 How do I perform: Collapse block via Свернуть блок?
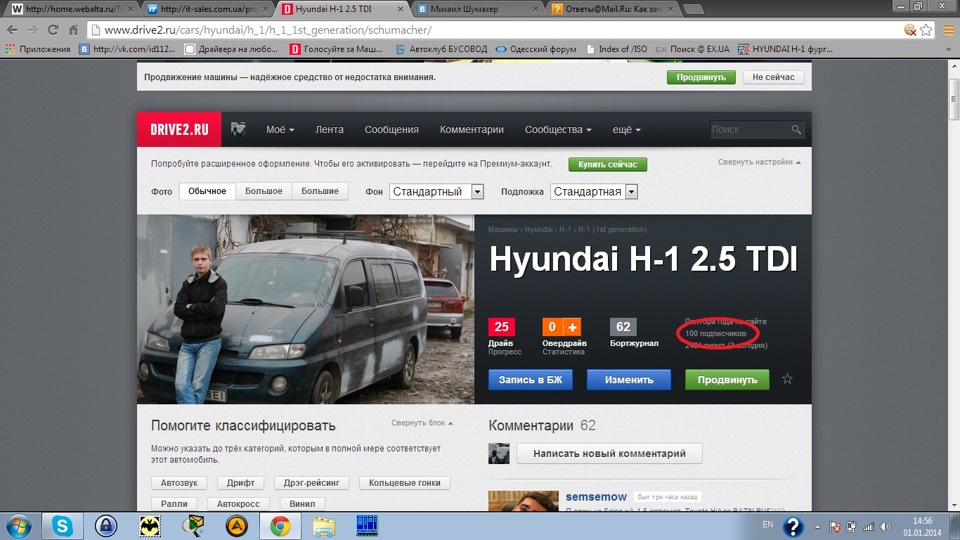coord(422,423)
